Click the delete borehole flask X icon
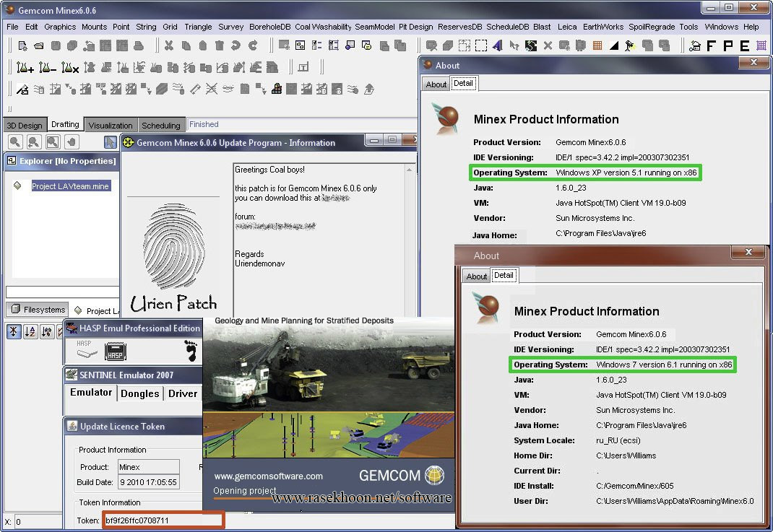 click(70, 67)
